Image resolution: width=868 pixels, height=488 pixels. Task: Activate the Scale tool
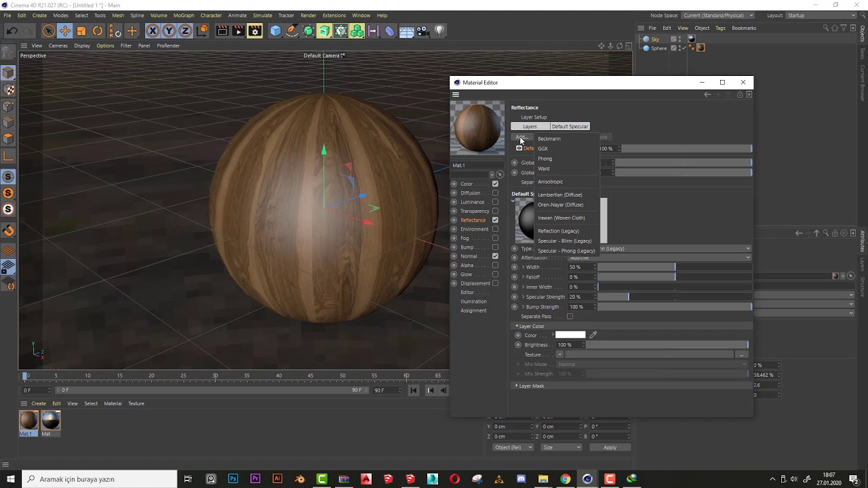pyautogui.click(x=81, y=30)
